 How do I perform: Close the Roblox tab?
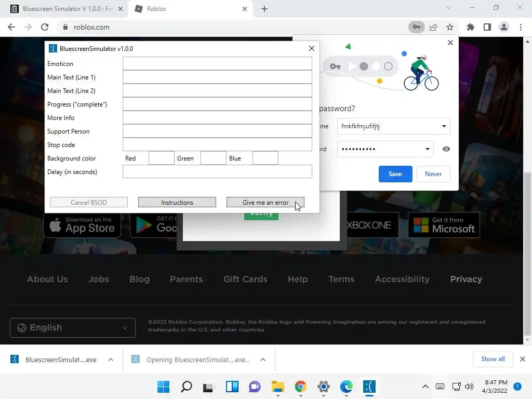point(245,9)
